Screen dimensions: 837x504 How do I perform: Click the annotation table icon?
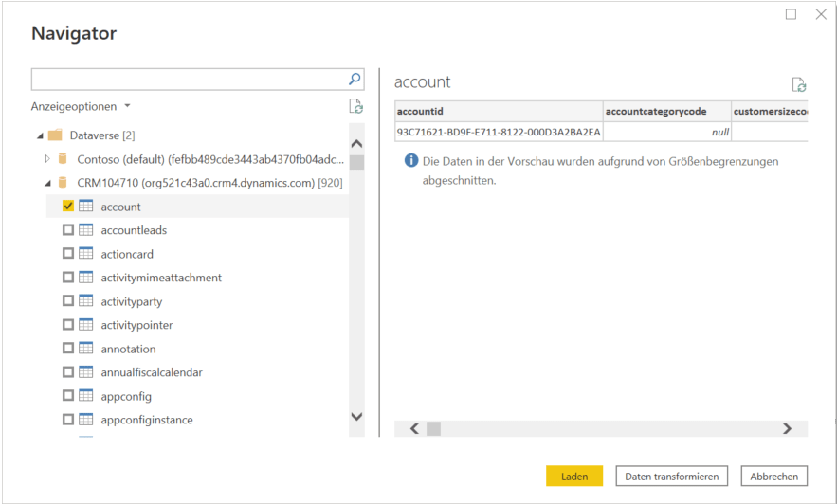tap(86, 349)
